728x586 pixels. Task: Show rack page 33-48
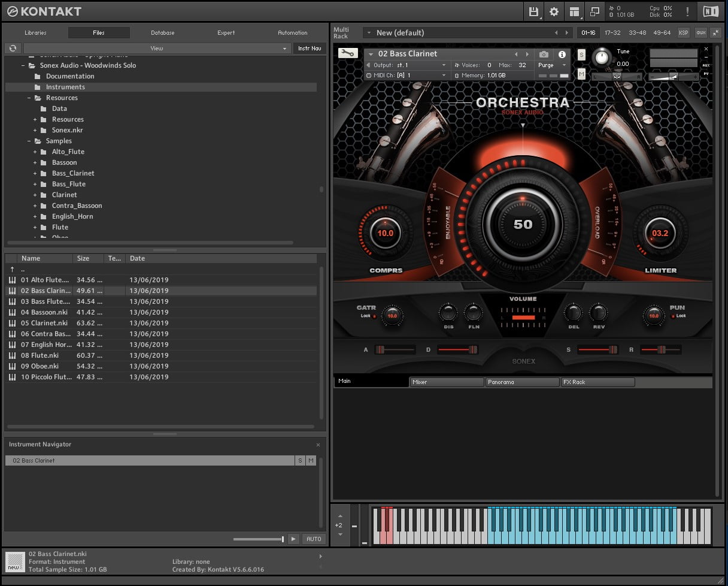(x=637, y=32)
